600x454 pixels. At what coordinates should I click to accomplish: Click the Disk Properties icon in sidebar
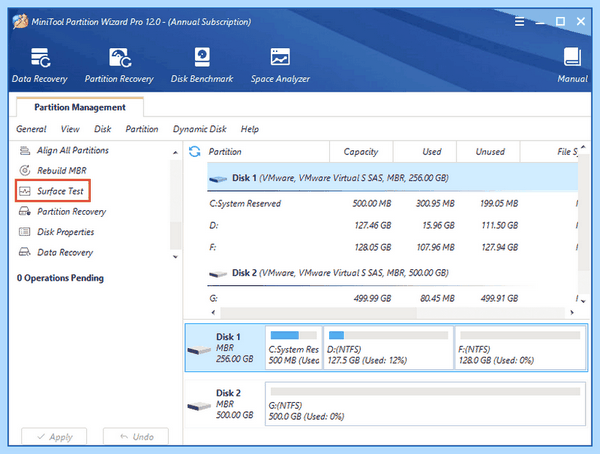point(25,232)
